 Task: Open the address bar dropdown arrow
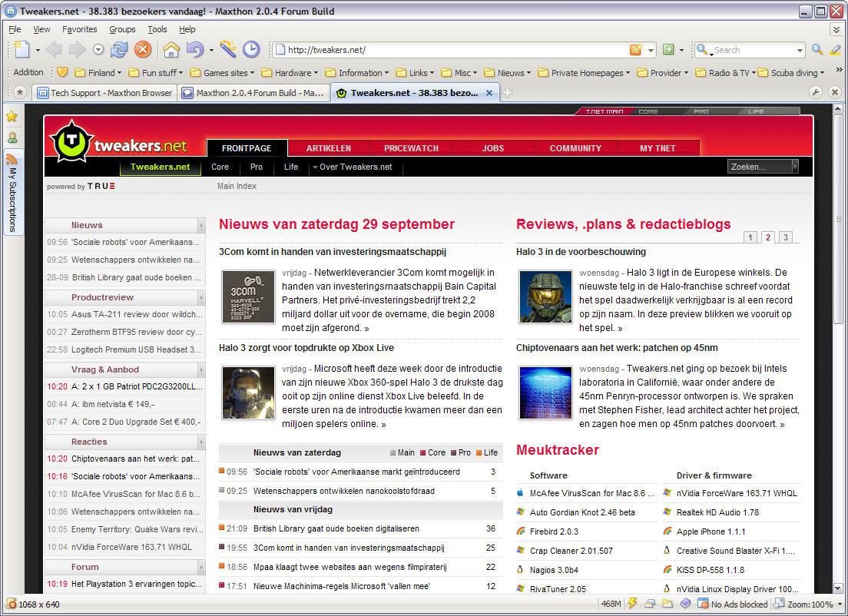651,50
